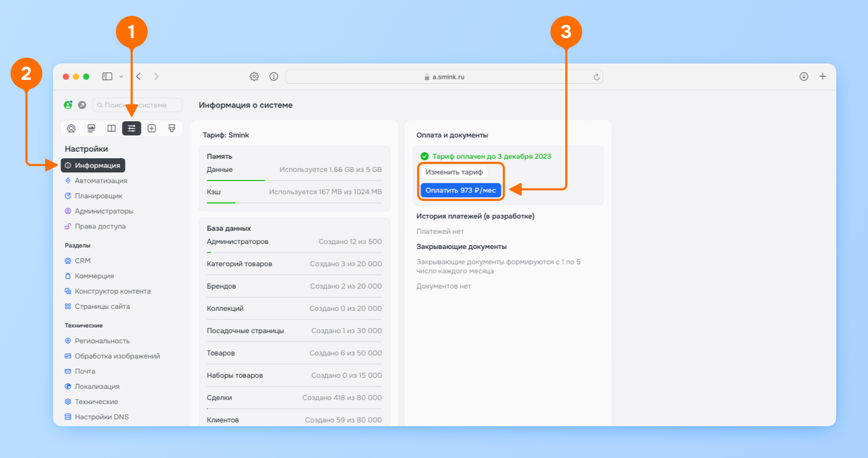Click 'Тариф оплачен до 3 декабря 2023' text

[492, 157]
